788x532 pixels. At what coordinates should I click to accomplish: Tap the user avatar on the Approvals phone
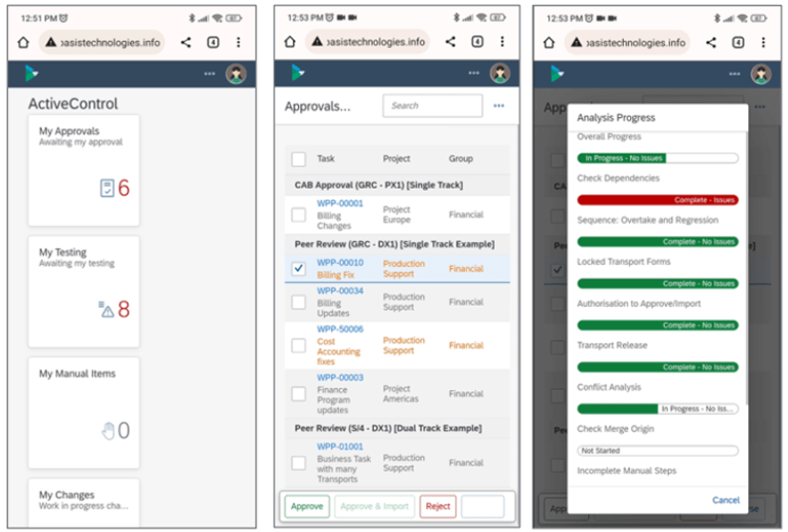[x=500, y=73]
